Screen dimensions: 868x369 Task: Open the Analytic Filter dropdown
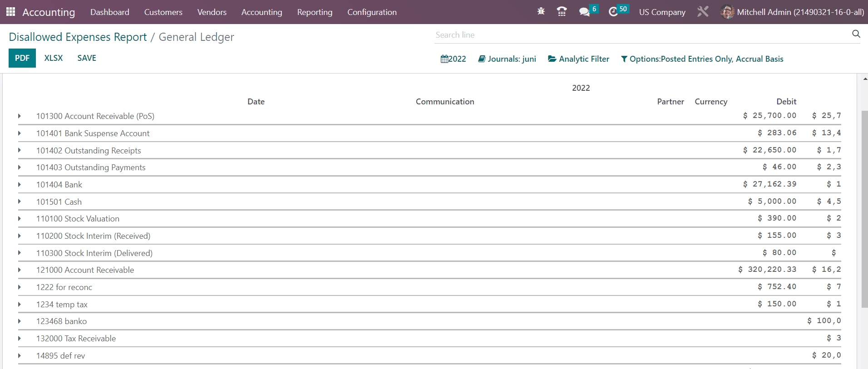579,59
